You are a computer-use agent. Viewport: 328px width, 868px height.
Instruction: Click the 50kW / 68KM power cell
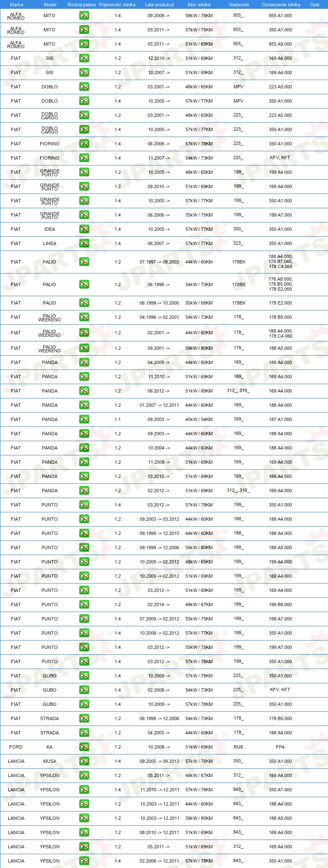point(199,303)
